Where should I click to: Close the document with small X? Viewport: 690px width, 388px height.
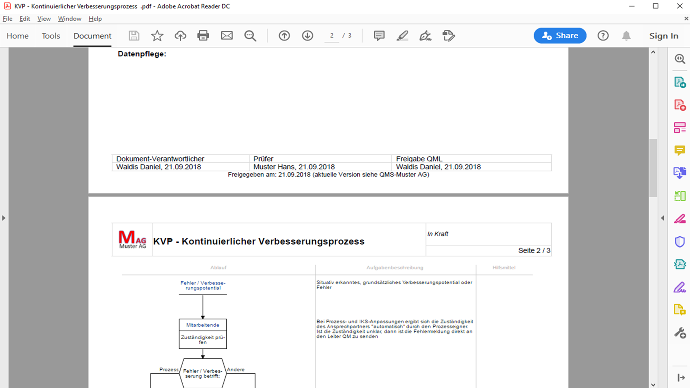(x=686, y=18)
